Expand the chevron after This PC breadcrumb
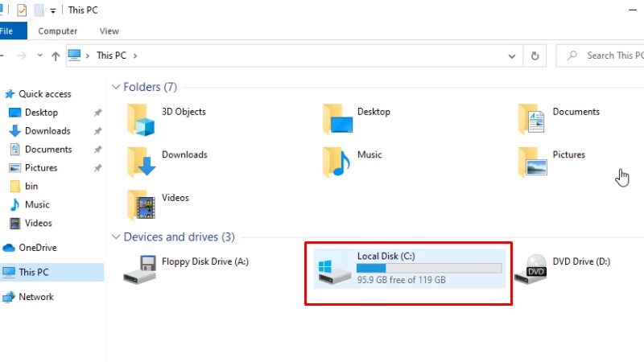The image size is (644, 362). click(135, 56)
